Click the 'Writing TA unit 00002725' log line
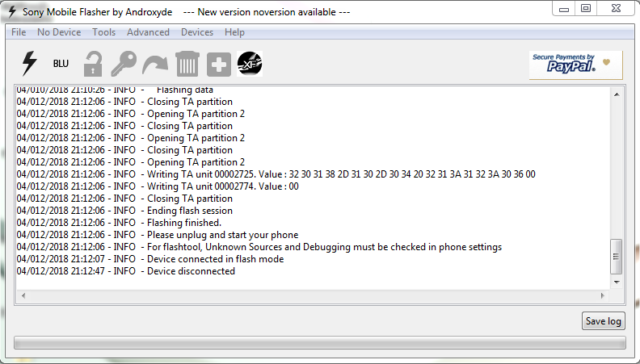The width and height of the screenshot is (640, 364). pyautogui.click(x=276, y=174)
